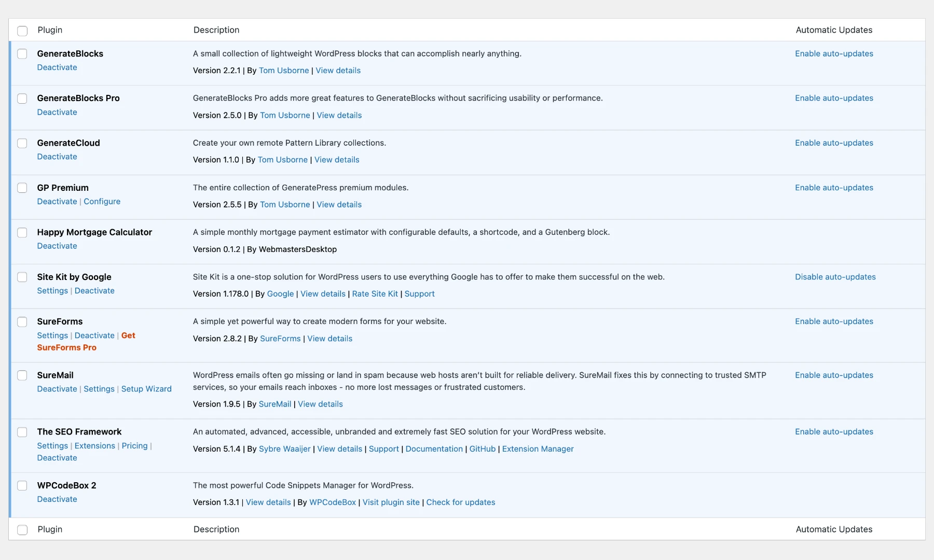Image resolution: width=934 pixels, height=560 pixels.
Task: Open SureForms Settings link
Action: pyautogui.click(x=52, y=335)
